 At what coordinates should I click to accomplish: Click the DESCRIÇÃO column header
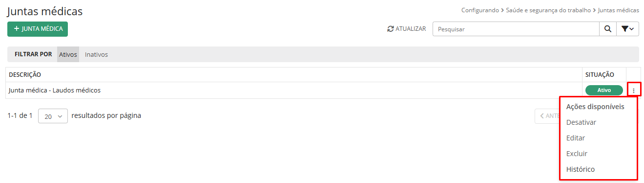point(25,75)
